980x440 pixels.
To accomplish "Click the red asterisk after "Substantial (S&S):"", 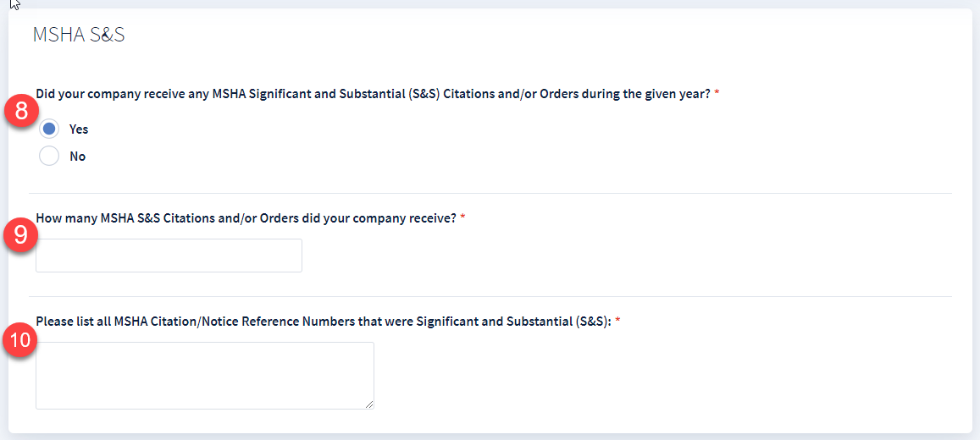I will coord(617,322).
